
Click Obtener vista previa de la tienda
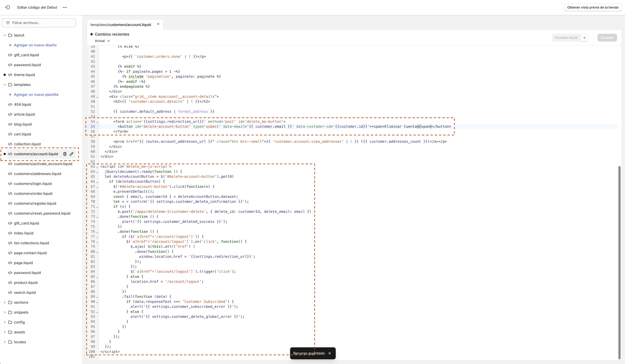click(x=593, y=7)
